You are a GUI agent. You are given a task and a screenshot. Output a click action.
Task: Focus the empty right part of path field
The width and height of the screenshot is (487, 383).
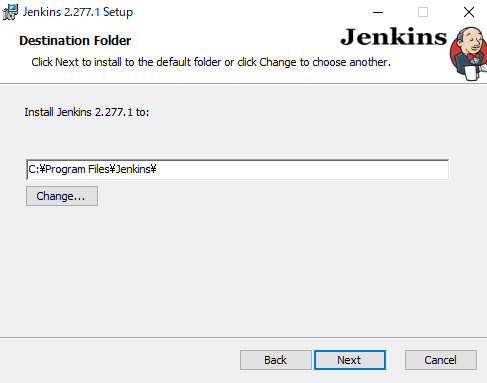[302, 170]
